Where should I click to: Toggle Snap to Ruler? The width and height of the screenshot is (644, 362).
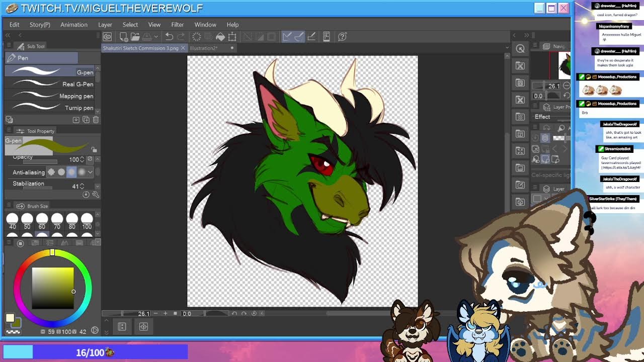click(287, 37)
